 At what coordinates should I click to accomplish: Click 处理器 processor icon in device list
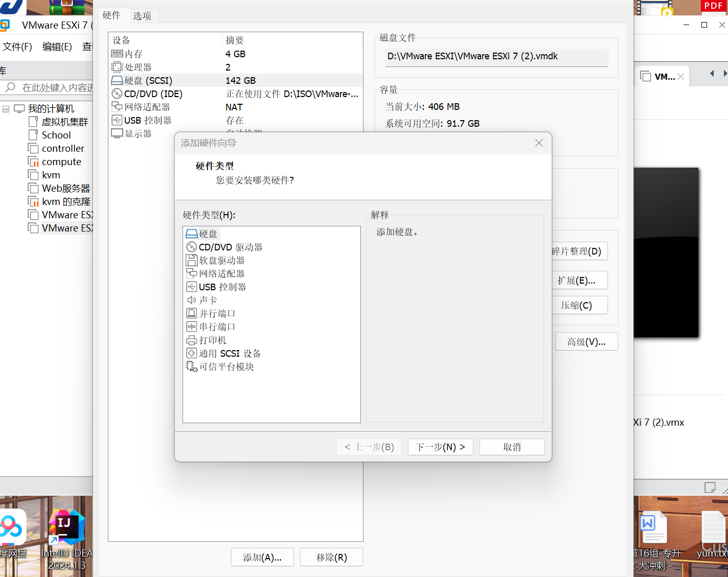tap(117, 67)
